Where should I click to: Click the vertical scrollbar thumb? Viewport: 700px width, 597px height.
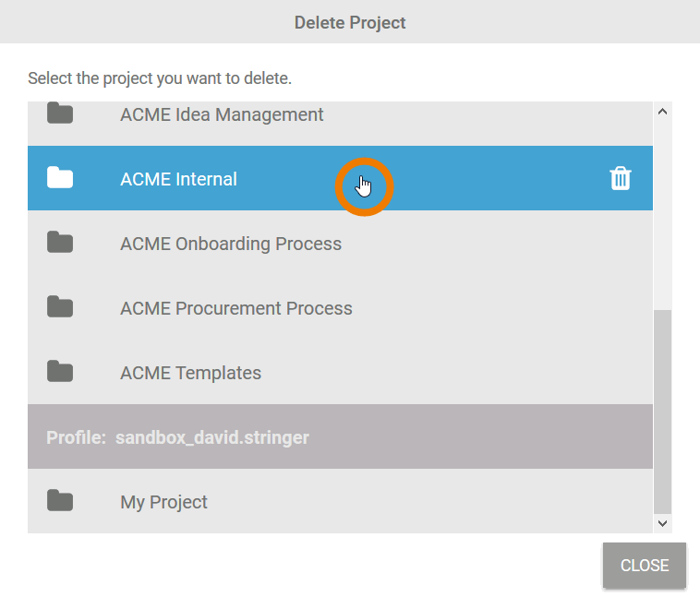tap(662, 411)
